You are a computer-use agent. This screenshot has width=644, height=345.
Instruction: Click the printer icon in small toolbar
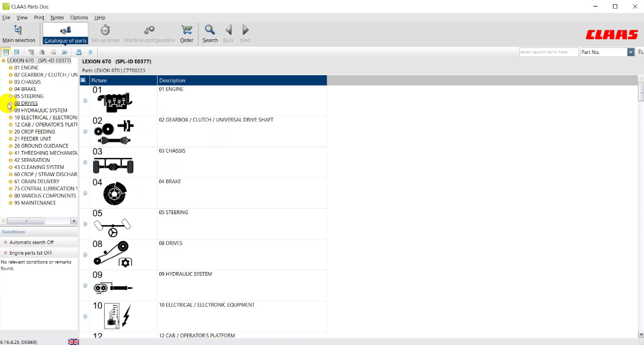[79, 52]
